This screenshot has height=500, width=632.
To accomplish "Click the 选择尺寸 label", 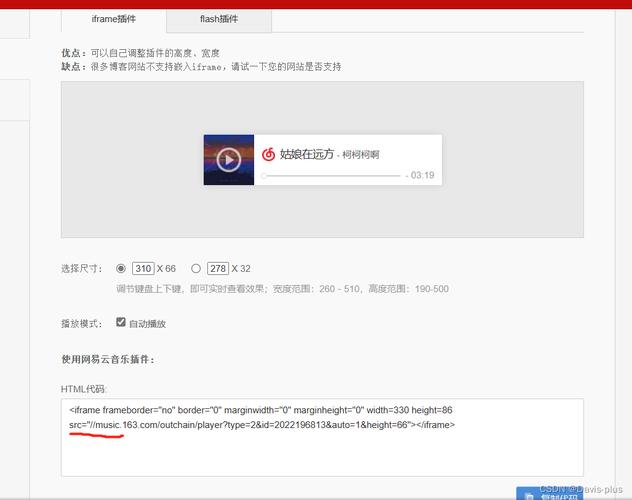I will pos(82,269).
